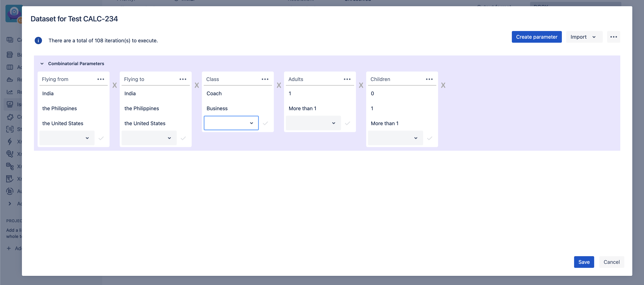The width and height of the screenshot is (644, 285).
Task: Select More than 1 in Children column
Action: pyautogui.click(x=385, y=123)
